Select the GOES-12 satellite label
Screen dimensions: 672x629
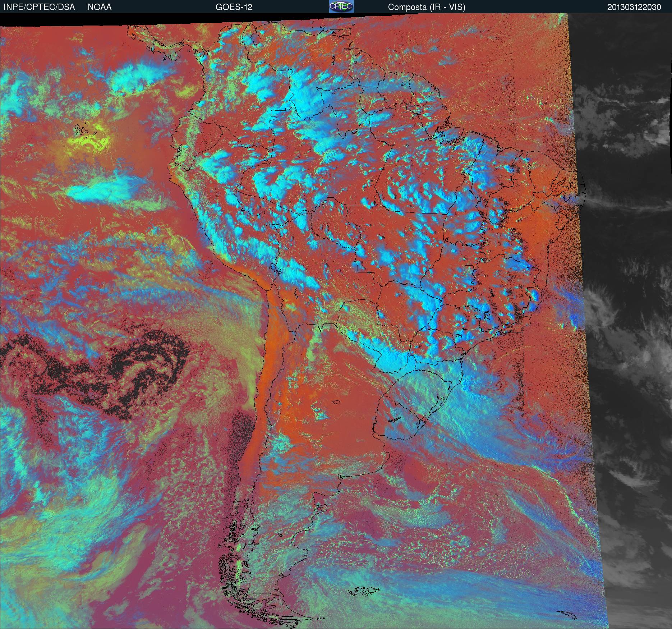click(x=234, y=7)
